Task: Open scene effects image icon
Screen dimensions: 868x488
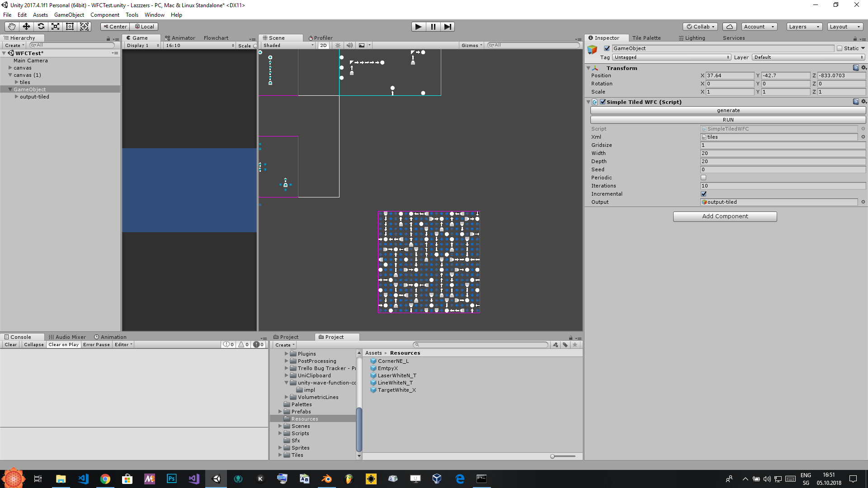Action: (362, 45)
